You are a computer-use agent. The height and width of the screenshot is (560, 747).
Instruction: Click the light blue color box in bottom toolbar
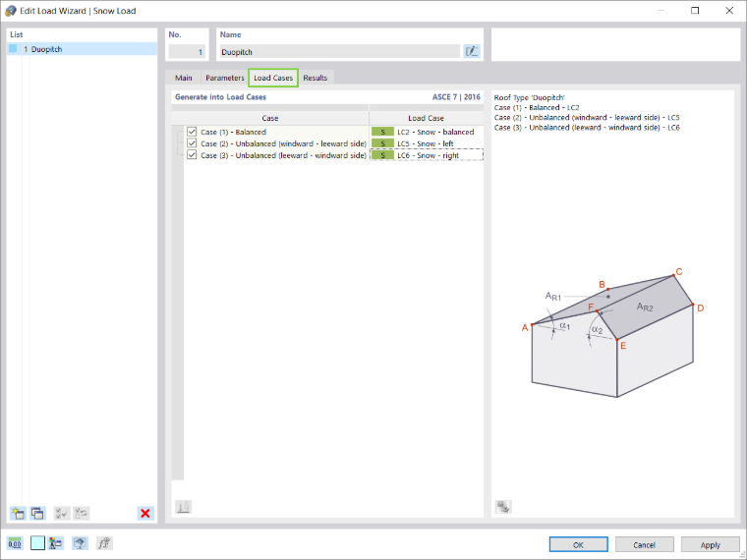click(x=37, y=543)
